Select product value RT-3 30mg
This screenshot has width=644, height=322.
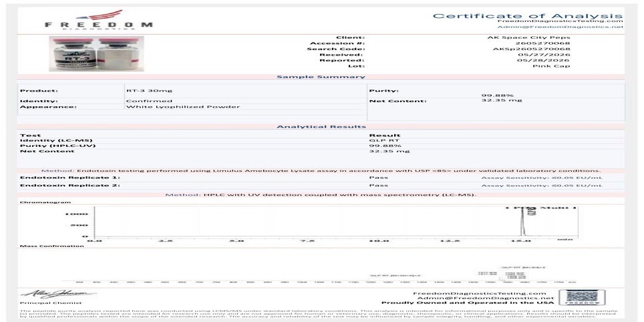(149, 91)
